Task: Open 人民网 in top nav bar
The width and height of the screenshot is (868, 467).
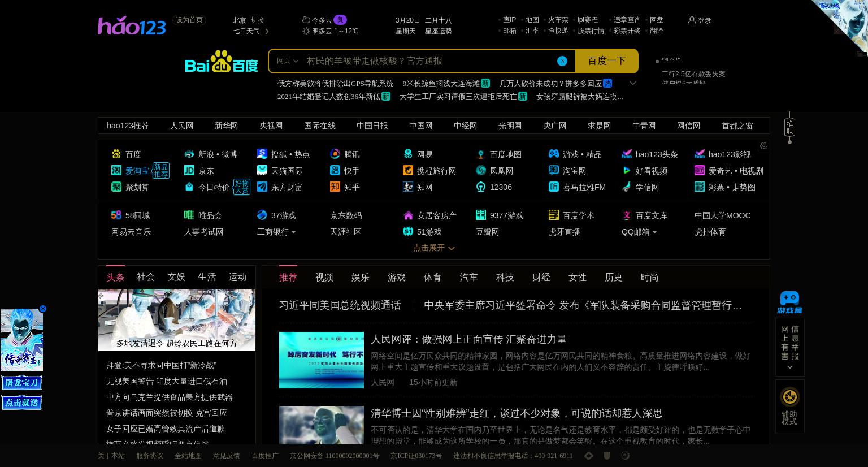Action: click(182, 126)
